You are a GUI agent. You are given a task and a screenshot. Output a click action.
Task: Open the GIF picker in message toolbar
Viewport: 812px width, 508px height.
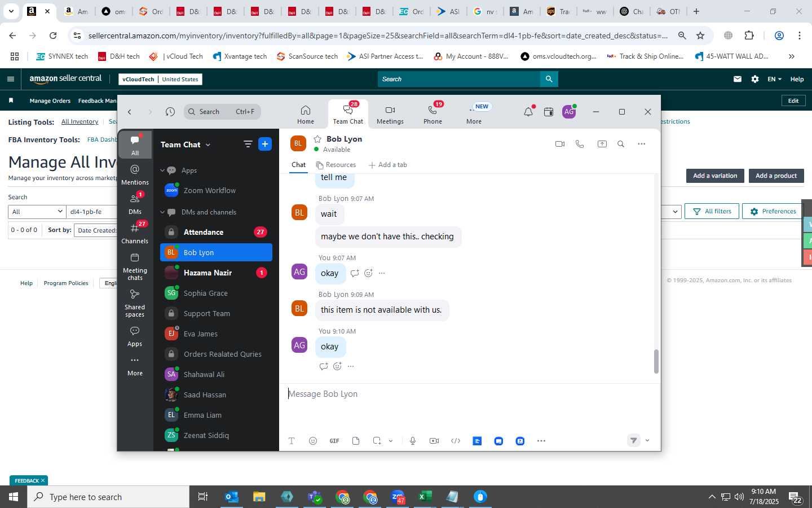coord(334,441)
